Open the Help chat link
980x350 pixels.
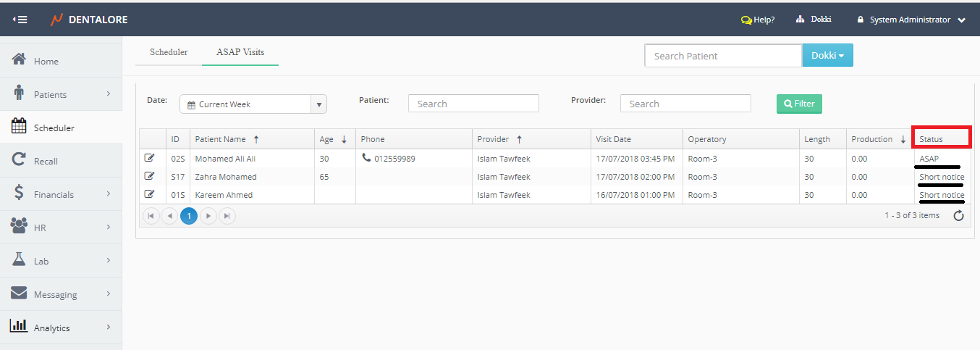click(x=757, y=20)
